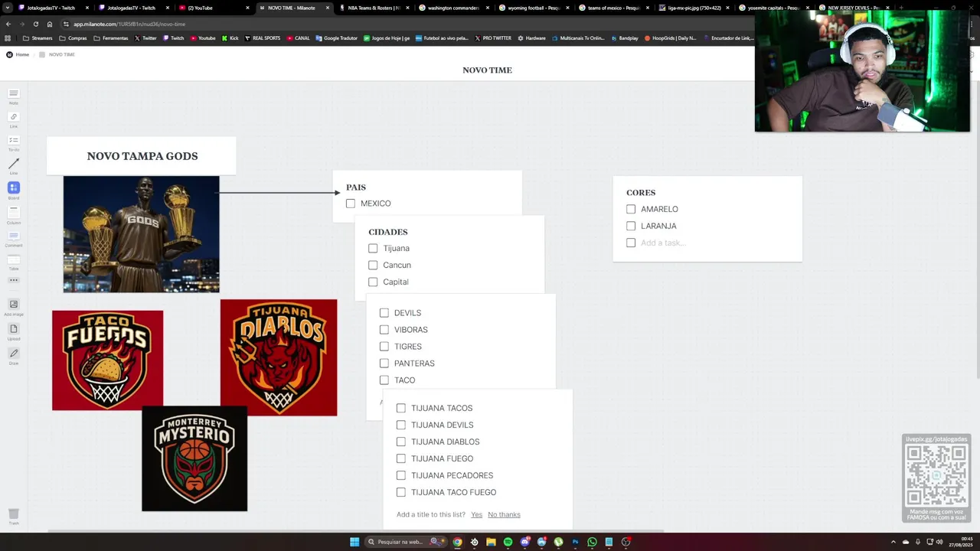Tick the DEVILS checkbox
Image resolution: width=980 pixels, height=551 pixels.
[384, 313]
